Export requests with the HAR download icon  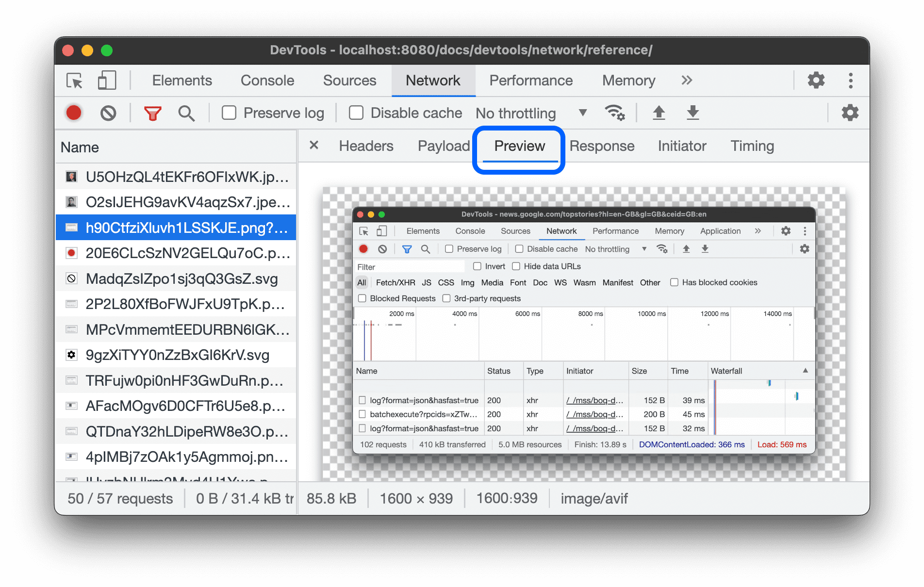[693, 113]
